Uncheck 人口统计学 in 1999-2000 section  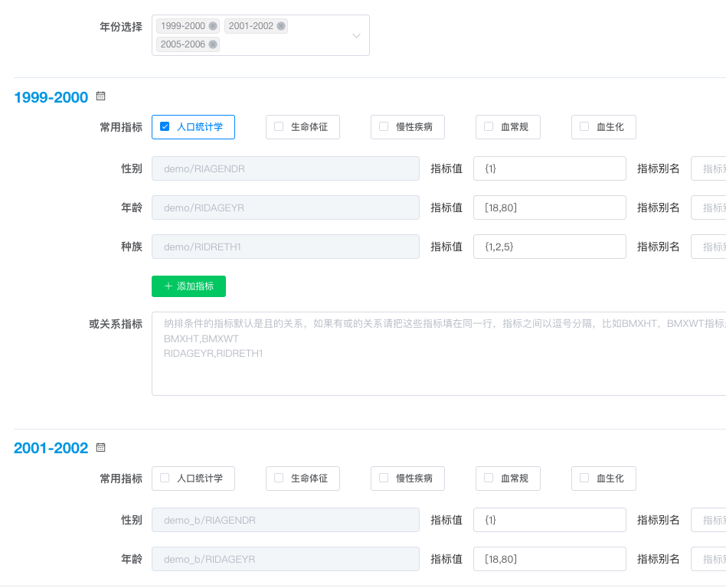click(x=165, y=126)
